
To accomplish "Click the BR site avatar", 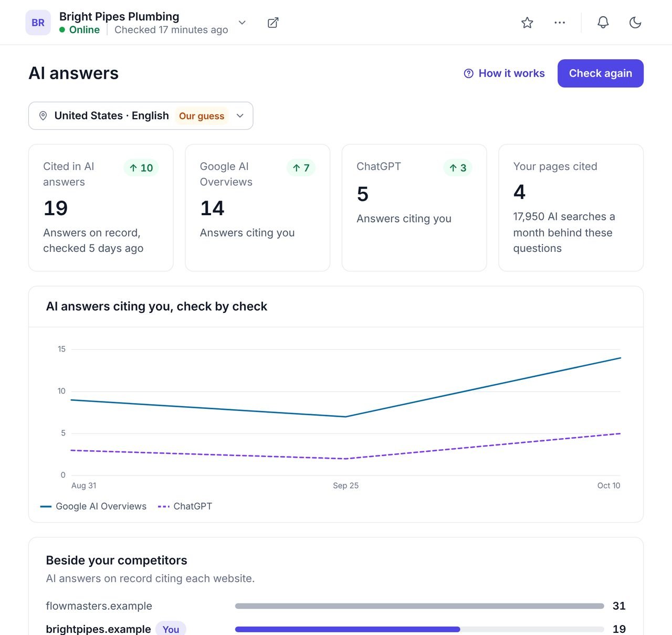I will point(38,23).
